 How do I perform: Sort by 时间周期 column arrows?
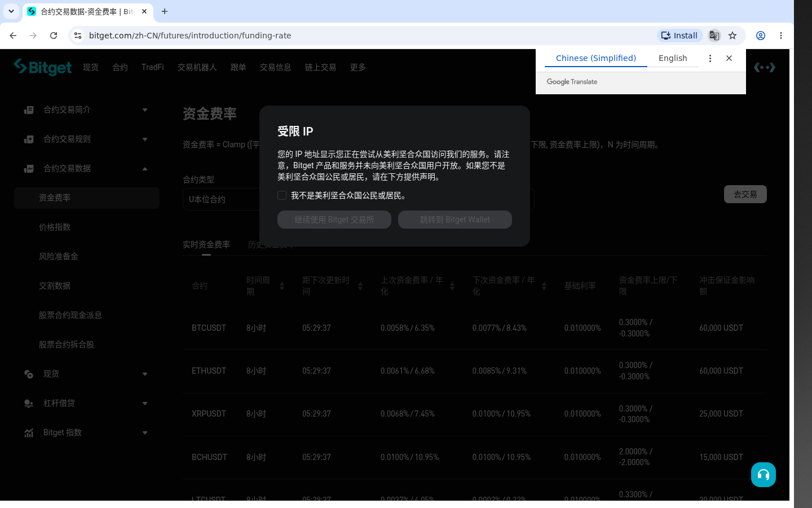coord(282,286)
